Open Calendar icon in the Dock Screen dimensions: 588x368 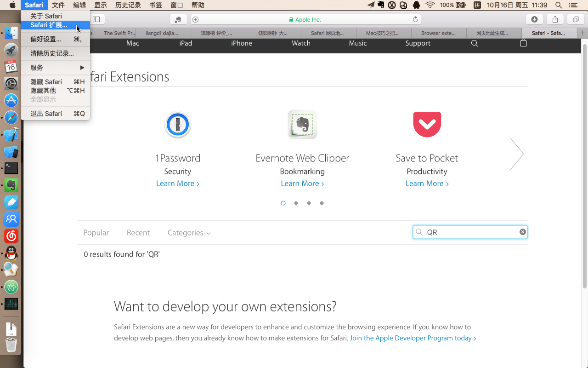pos(11,67)
